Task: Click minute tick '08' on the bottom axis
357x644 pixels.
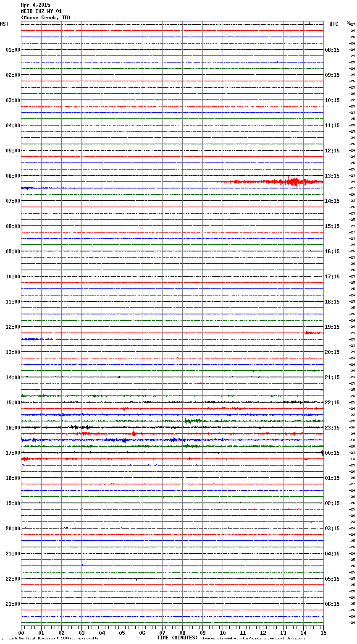Action: pyautogui.click(x=182, y=633)
